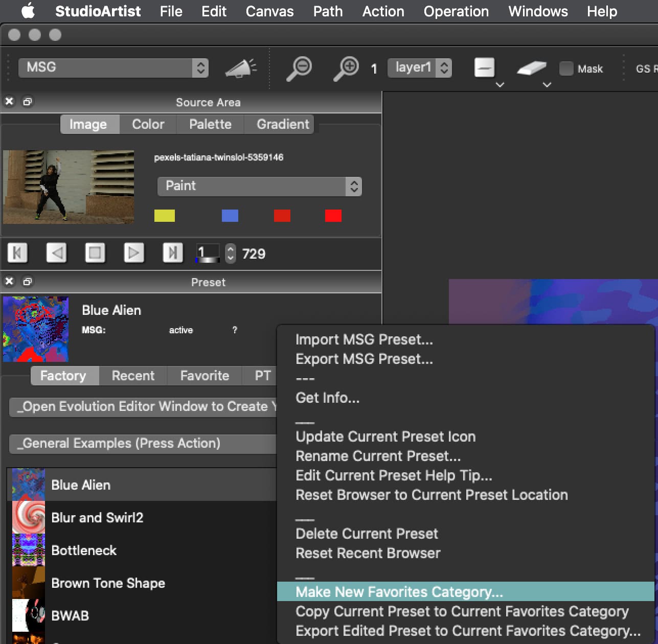The height and width of the screenshot is (644, 658).
Task: Click the blue source color swatch
Action: pos(230,216)
